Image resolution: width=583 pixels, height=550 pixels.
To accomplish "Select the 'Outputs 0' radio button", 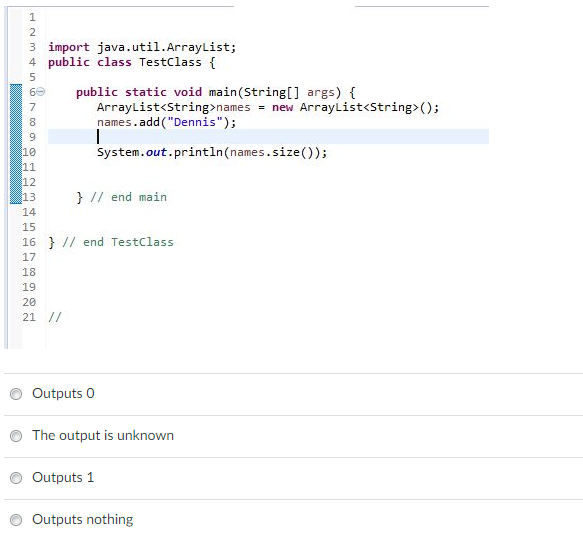I will pyautogui.click(x=16, y=394).
